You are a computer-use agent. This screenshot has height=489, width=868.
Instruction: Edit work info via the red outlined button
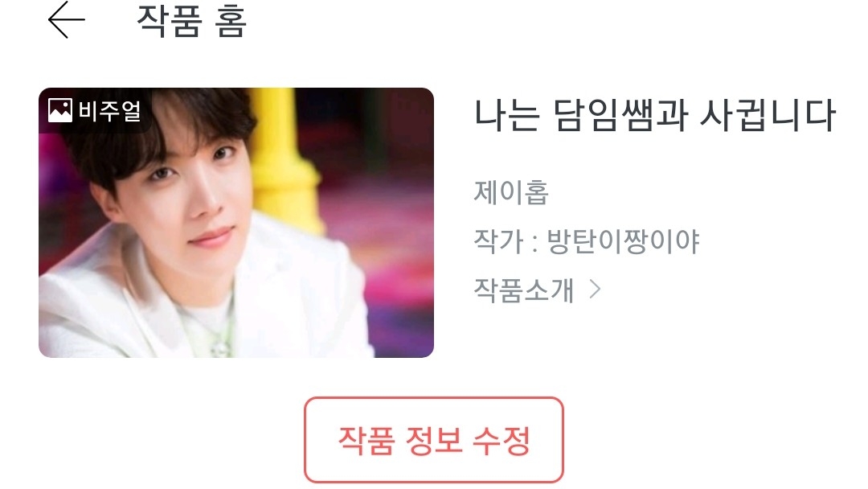(434, 440)
